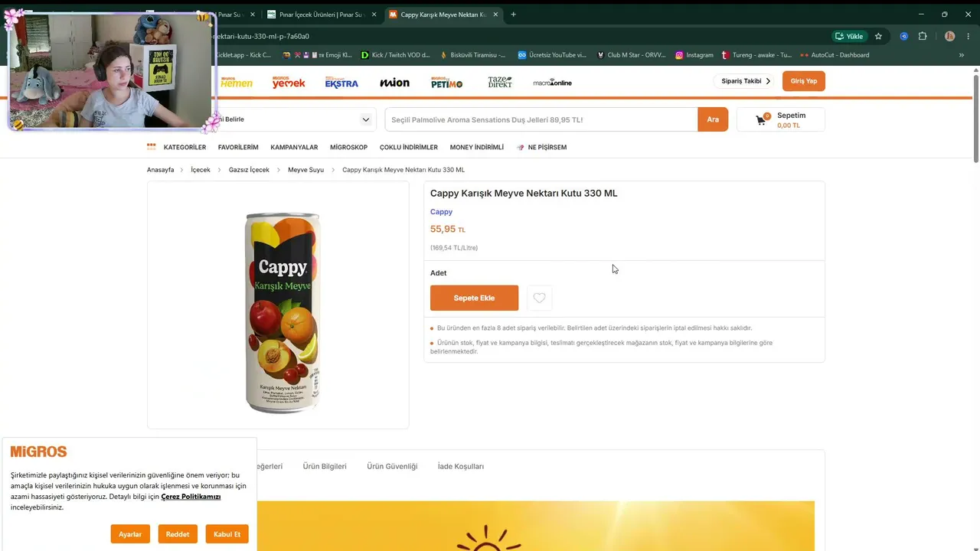Open cookie Ayarlar settings button
This screenshot has height=551, width=980.
(130, 534)
